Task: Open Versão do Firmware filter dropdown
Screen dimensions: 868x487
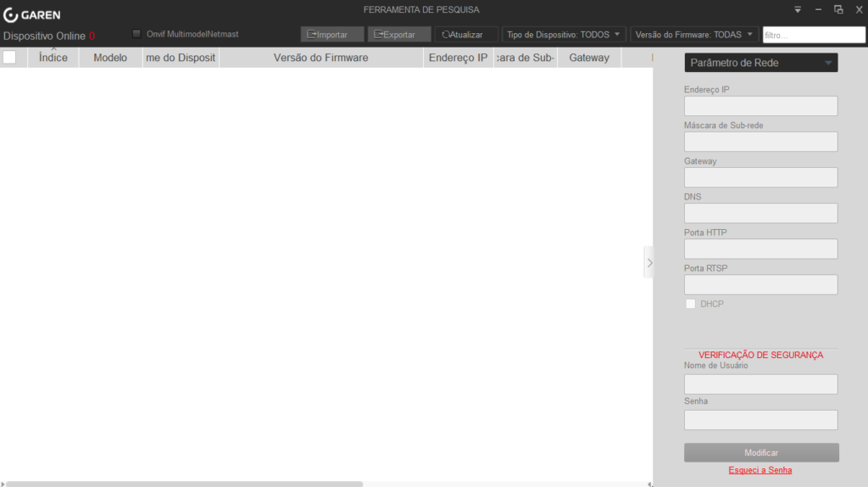Action: 694,34
